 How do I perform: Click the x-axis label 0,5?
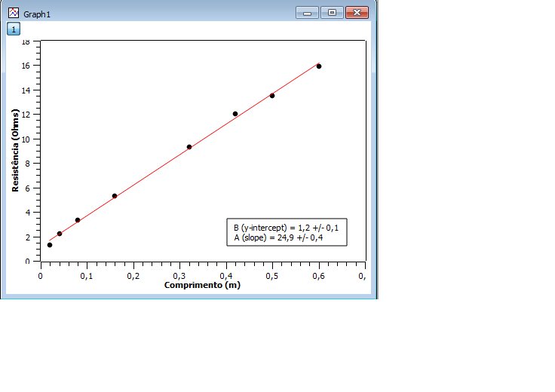click(x=272, y=276)
